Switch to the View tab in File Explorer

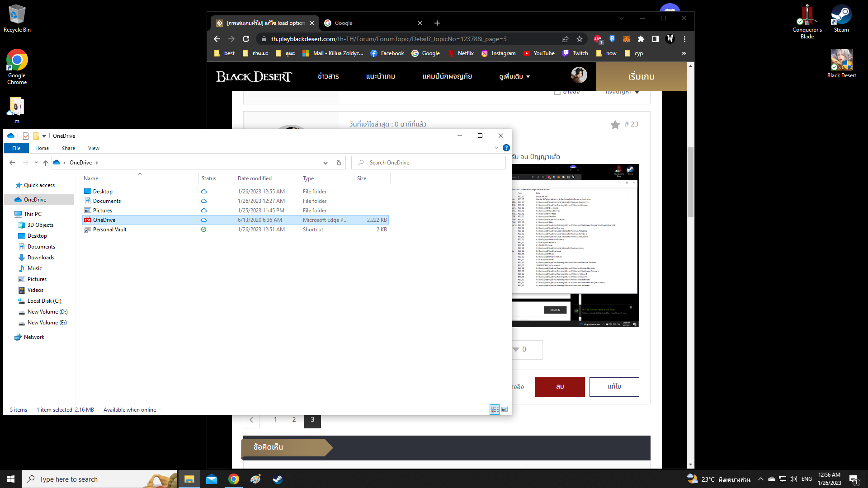(94, 148)
